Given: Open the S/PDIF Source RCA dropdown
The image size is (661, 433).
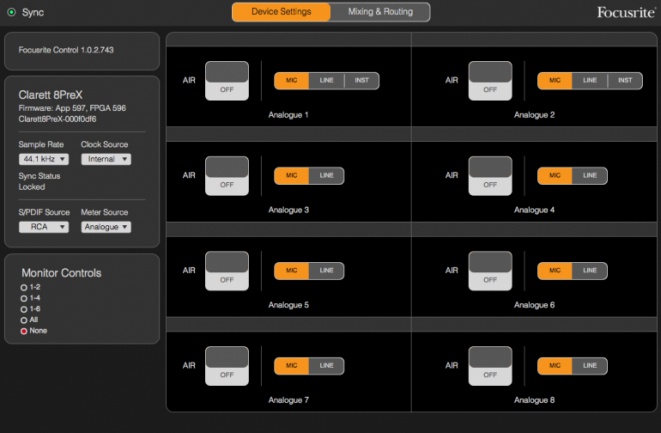Looking at the screenshot, I should (44, 227).
